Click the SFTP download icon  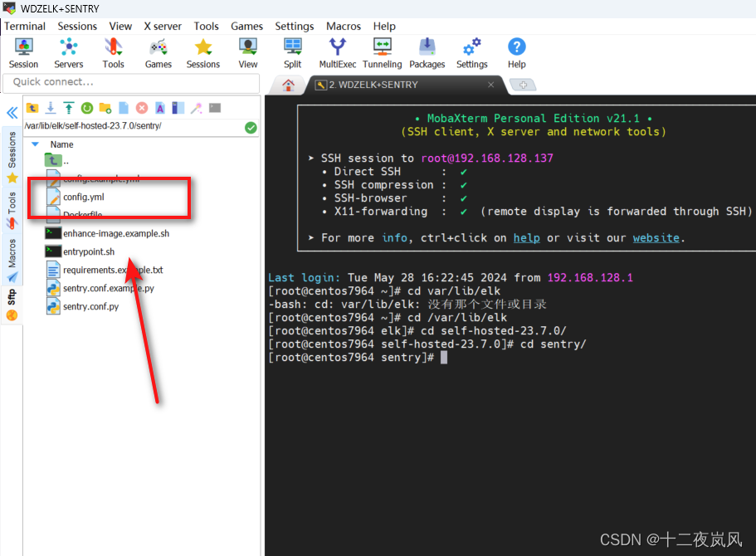pyautogui.click(x=51, y=108)
